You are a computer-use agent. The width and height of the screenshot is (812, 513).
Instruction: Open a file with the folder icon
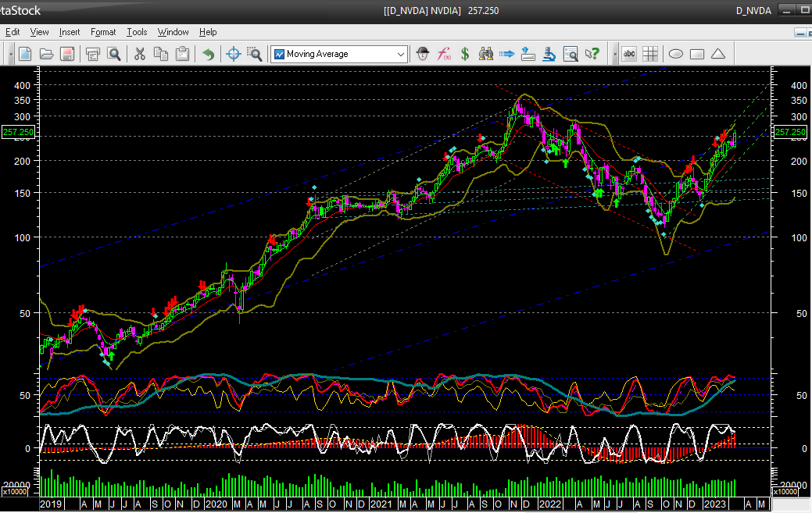(x=46, y=54)
